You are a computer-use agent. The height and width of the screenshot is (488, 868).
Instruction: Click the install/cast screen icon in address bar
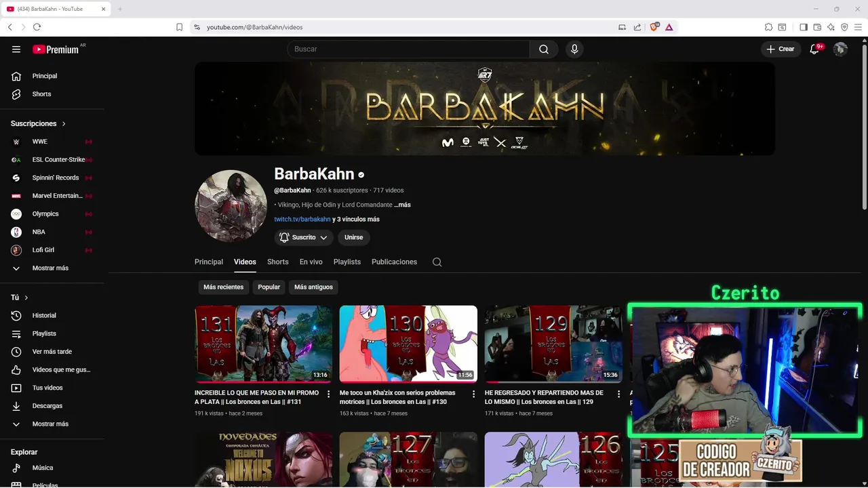click(622, 27)
